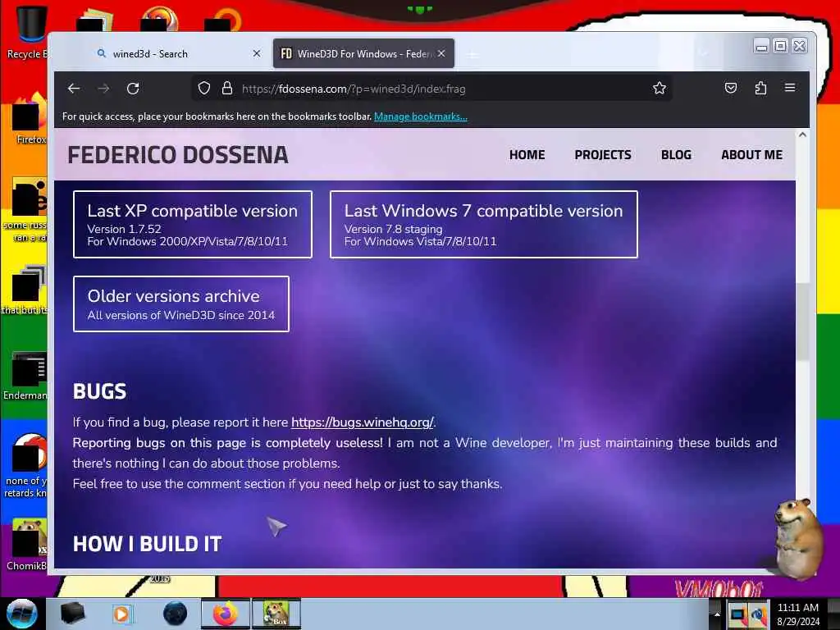840x630 pixels.
Task: Open the list all tabs dropdown
Action: (x=703, y=53)
